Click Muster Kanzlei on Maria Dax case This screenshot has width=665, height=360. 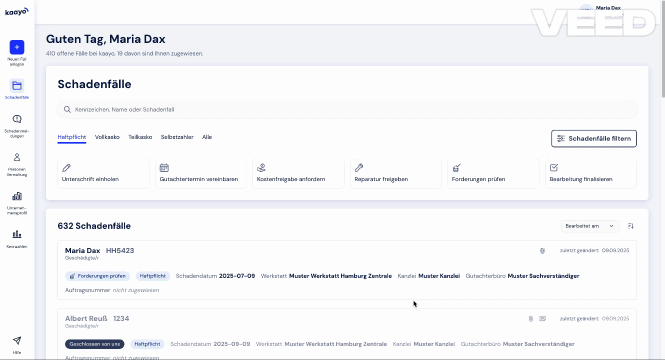tap(439, 276)
